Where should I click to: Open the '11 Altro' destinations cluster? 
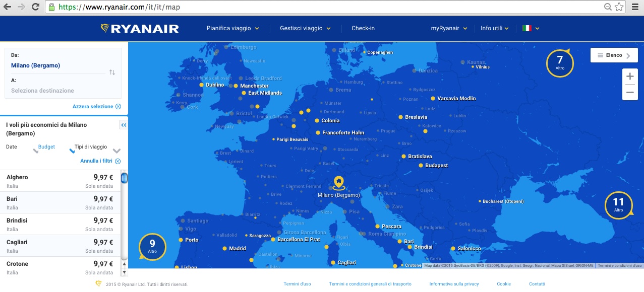tap(618, 205)
